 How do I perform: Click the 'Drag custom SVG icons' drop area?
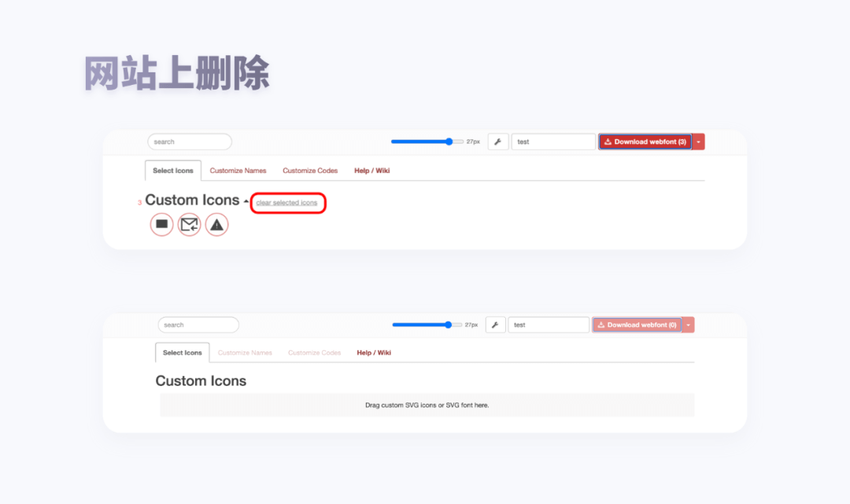point(427,405)
